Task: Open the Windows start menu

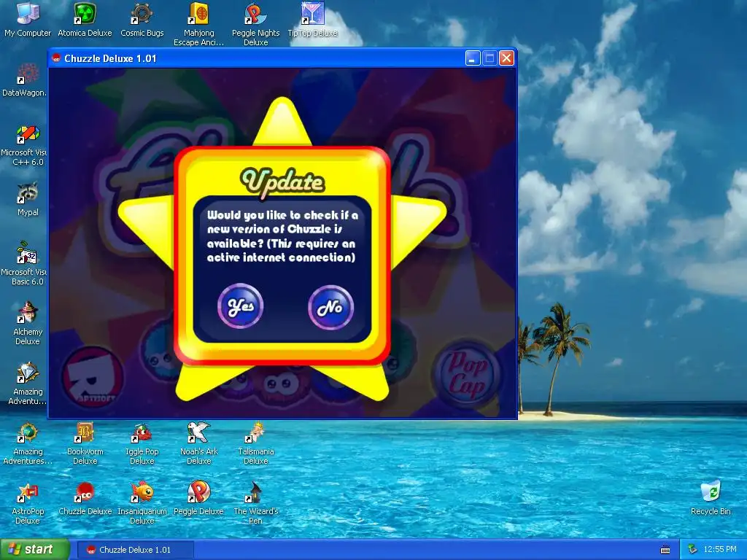Action: (34, 550)
